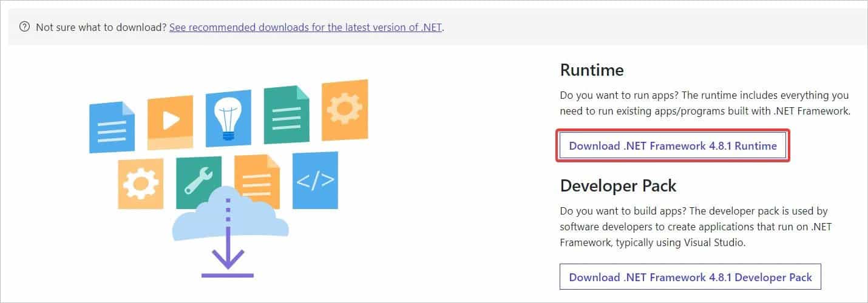Viewport: 868px width, 303px height.
Task: Open recommended downloads for latest .NET link
Action: click(305, 27)
